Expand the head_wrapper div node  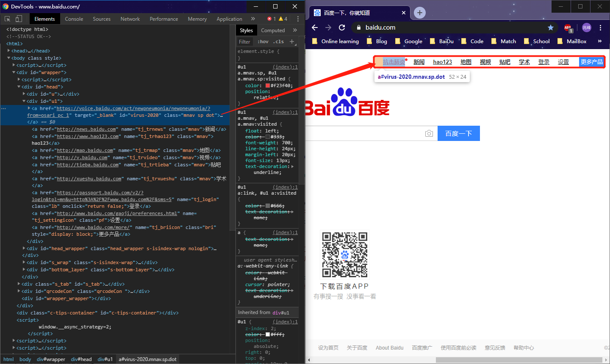coord(24,248)
